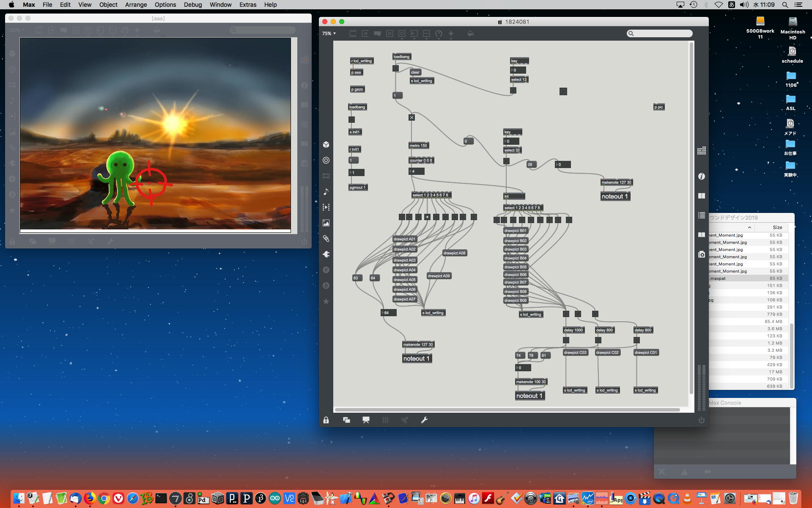Viewport: 812px width, 508px height.
Task: Click the snapshots camera icon
Action: 701,254
